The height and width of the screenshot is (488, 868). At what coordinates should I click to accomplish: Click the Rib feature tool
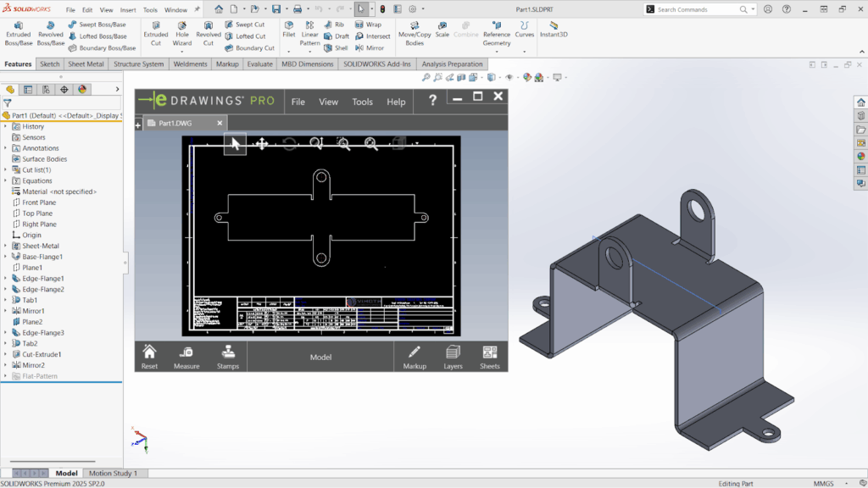tap(334, 25)
